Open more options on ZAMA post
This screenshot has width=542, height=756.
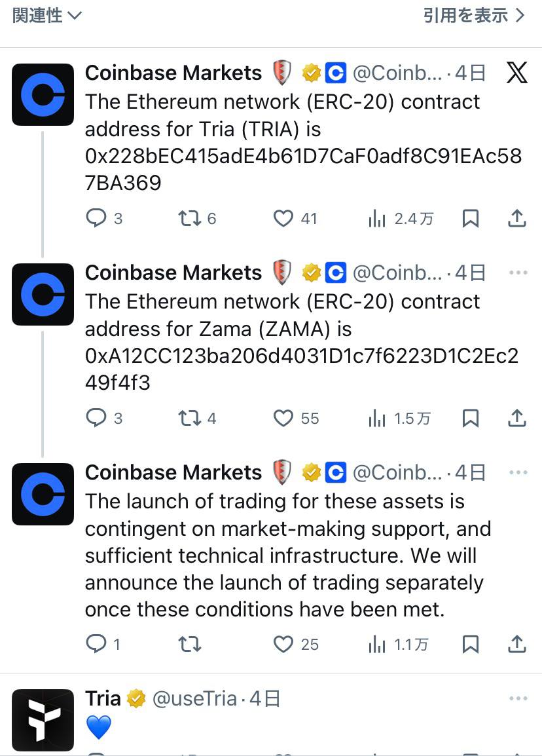[517, 273]
